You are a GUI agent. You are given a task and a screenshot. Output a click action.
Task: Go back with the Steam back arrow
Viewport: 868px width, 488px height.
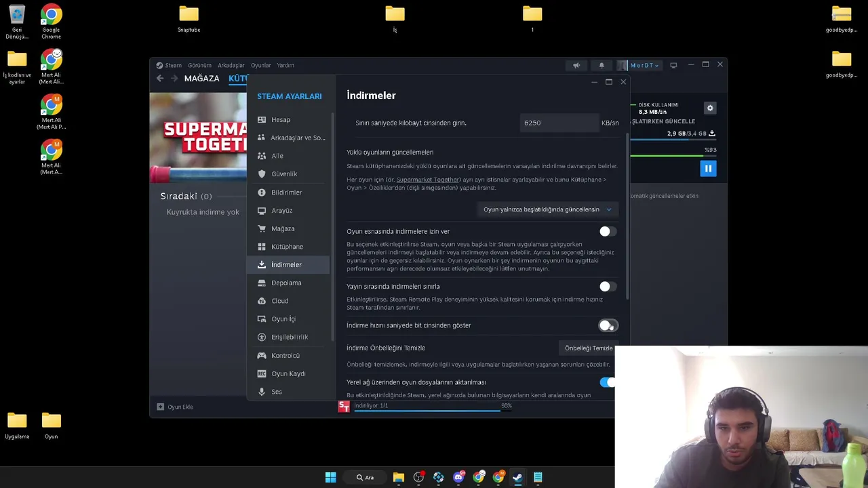point(160,79)
